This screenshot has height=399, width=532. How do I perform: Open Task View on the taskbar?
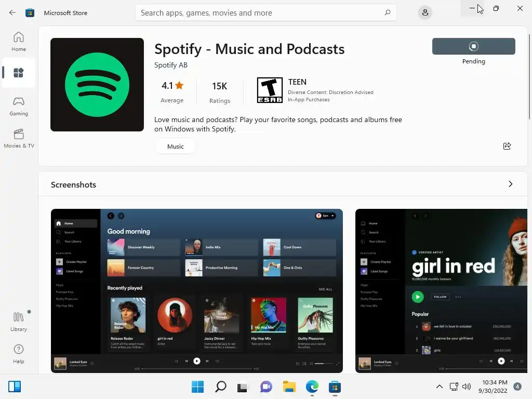tap(243, 387)
